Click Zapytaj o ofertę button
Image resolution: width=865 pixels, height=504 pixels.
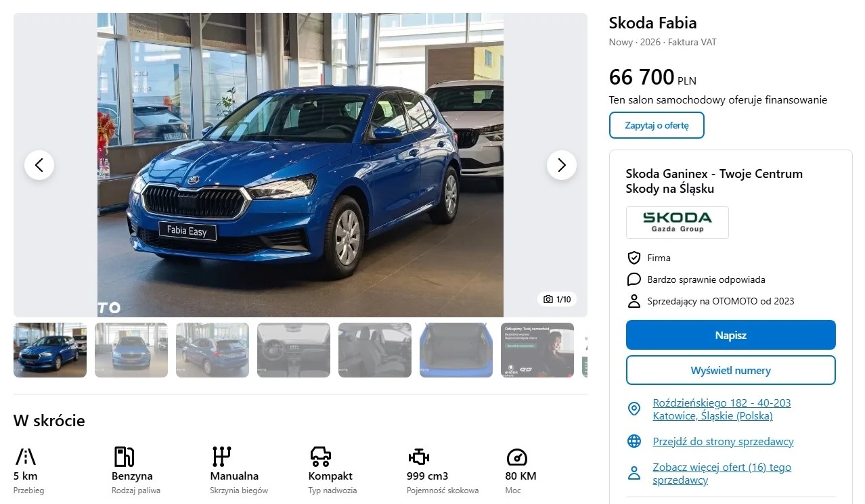pos(657,125)
